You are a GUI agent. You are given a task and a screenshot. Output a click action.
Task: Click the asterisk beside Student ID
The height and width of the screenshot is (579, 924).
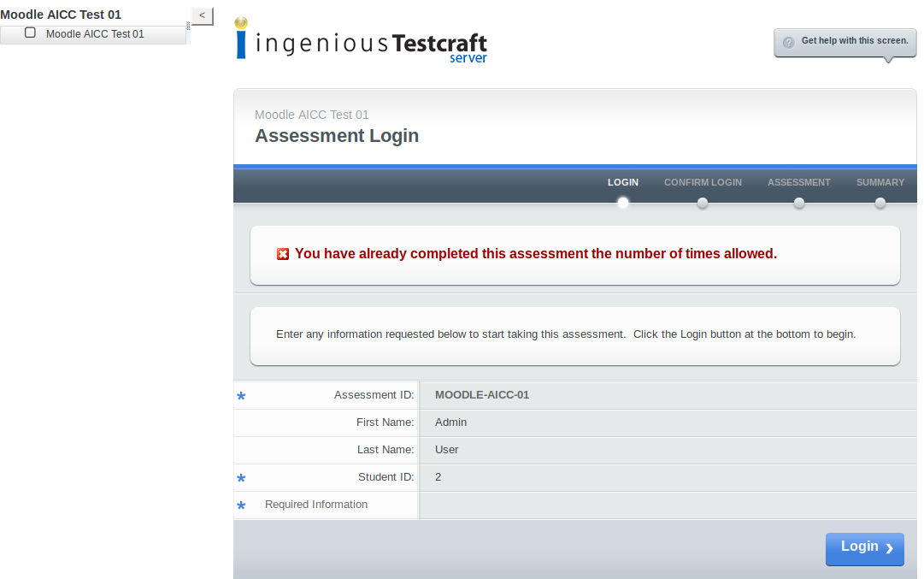241,478
